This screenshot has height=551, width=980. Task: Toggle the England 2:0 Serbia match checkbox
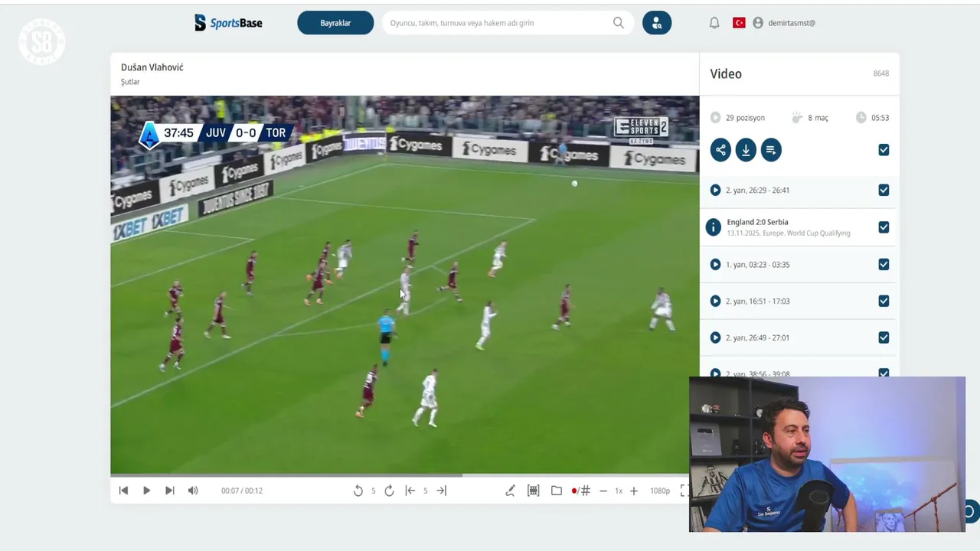[x=884, y=227]
